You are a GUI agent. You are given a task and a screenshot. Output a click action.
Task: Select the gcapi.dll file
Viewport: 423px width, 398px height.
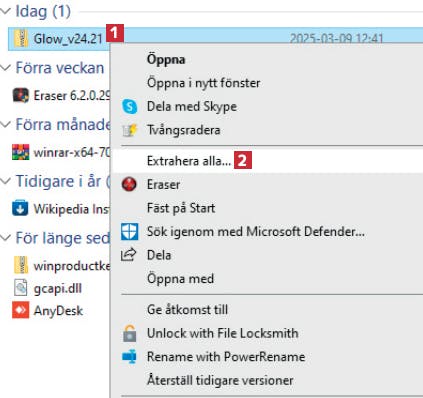48,288
